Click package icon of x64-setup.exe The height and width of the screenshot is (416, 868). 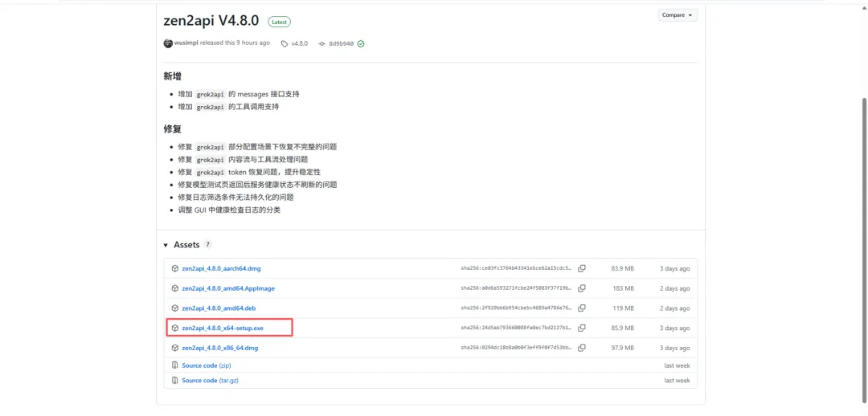(175, 328)
